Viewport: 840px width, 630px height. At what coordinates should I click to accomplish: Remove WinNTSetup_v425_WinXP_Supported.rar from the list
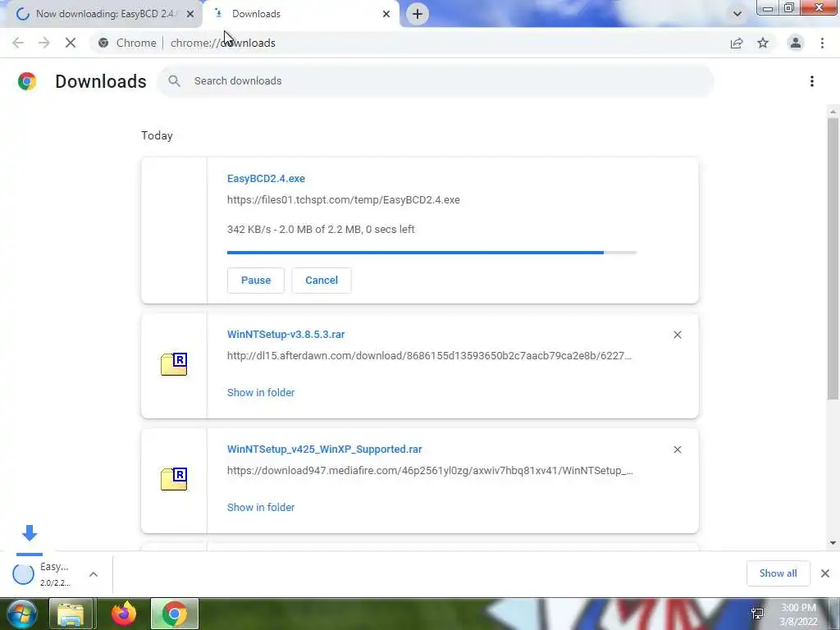tap(677, 450)
